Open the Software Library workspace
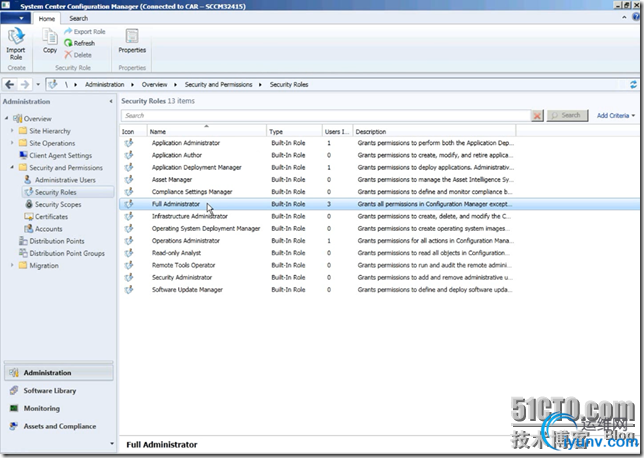This screenshot has width=644, height=458. click(x=59, y=391)
